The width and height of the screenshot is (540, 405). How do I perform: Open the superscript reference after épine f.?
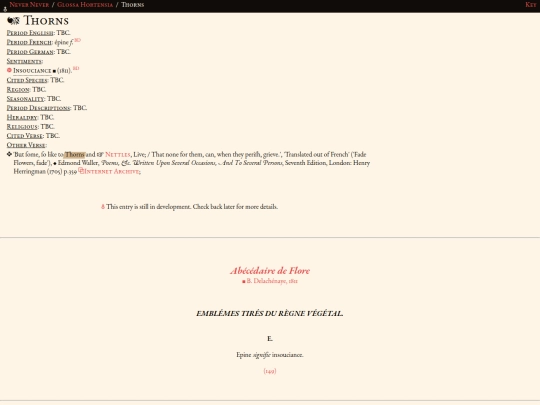click(77, 40)
